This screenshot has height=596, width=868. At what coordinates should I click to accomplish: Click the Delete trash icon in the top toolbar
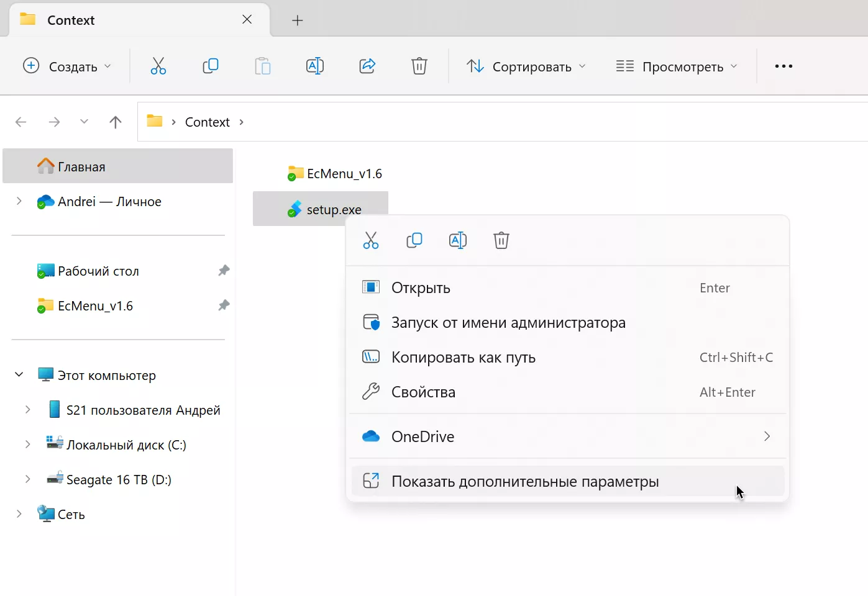419,66
